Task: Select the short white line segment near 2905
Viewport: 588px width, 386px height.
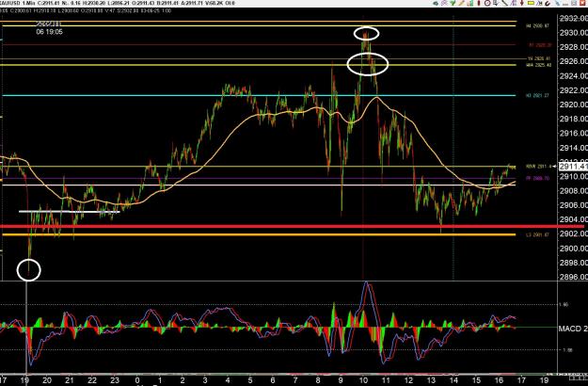Action: coord(70,212)
